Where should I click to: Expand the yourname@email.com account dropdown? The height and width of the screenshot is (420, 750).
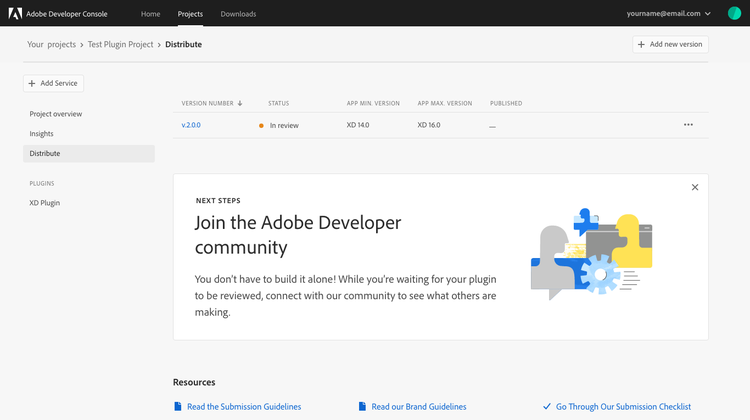point(669,13)
